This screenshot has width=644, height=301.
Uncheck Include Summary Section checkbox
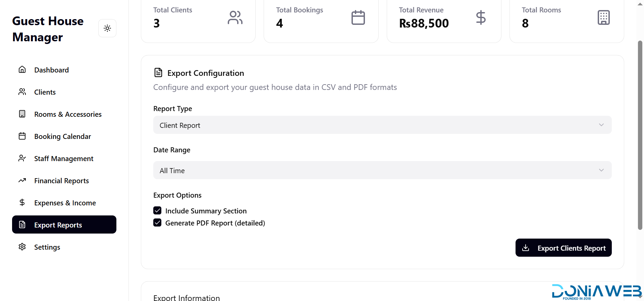tap(157, 210)
